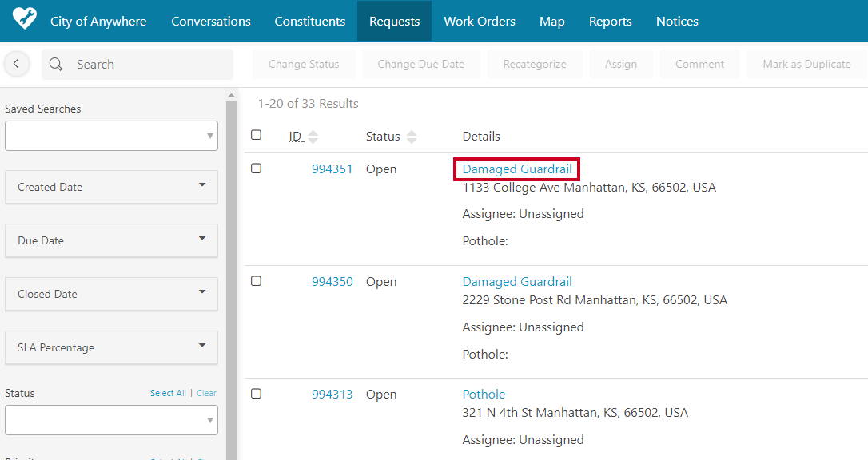Tick the select-all checkbox in the header

click(256, 135)
